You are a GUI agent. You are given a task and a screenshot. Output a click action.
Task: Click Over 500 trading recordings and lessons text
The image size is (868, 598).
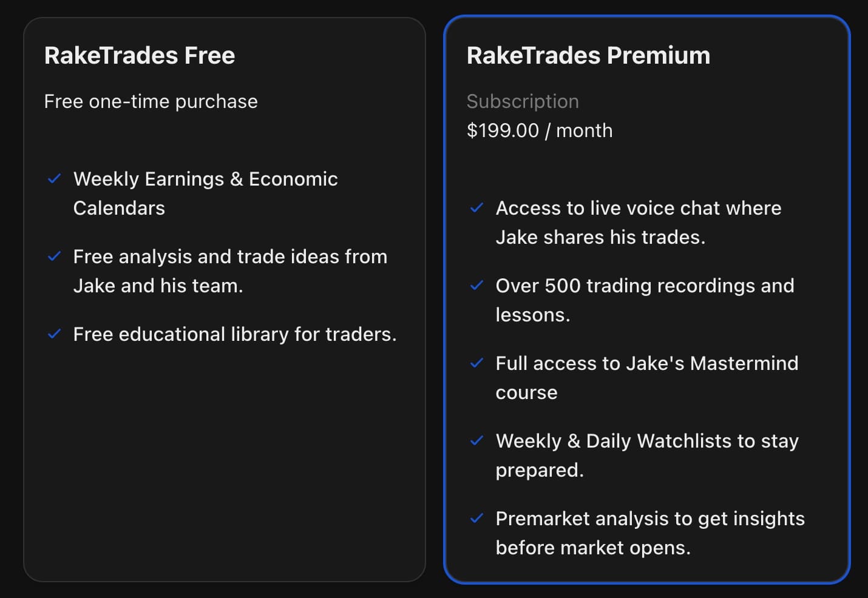pos(645,300)
